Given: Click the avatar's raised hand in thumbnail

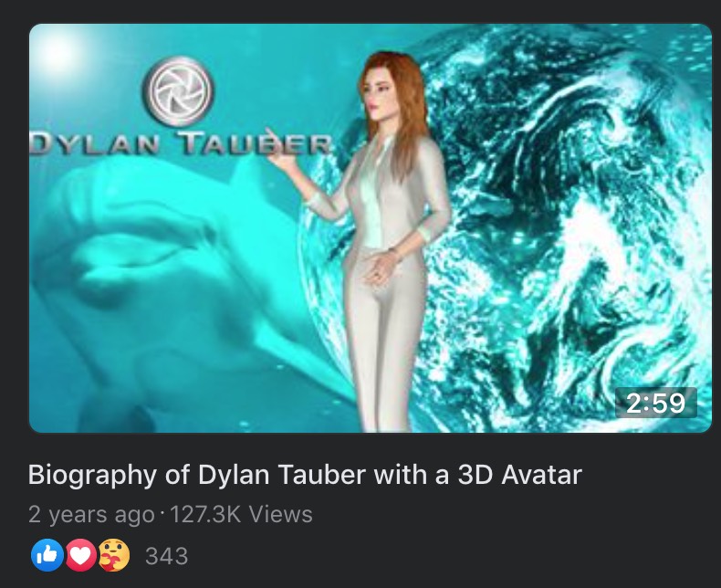Looking at the screenshot, I should [x=281, y=152].
